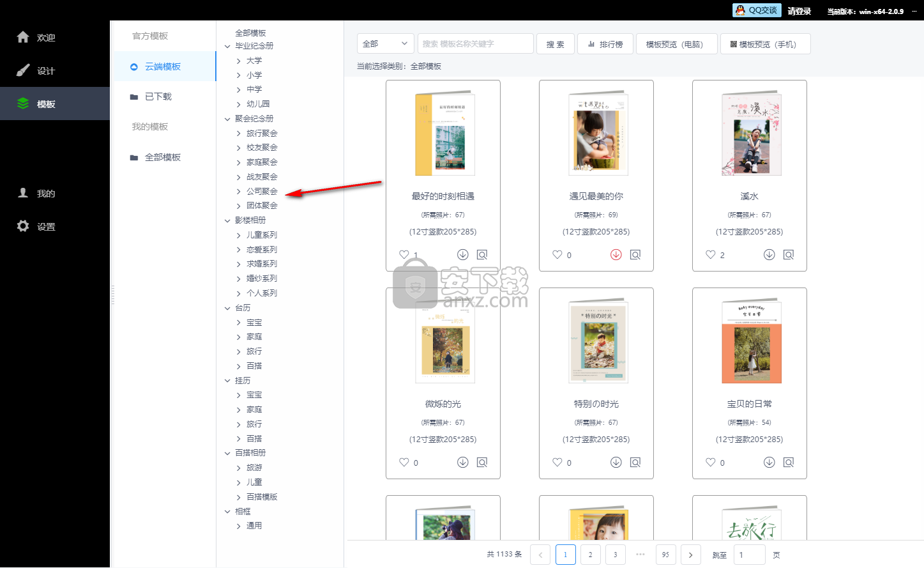Like the 溪水 template with heart icon
Image resolution: width=924 pixels, height=568 pixels.
point(710,255)
